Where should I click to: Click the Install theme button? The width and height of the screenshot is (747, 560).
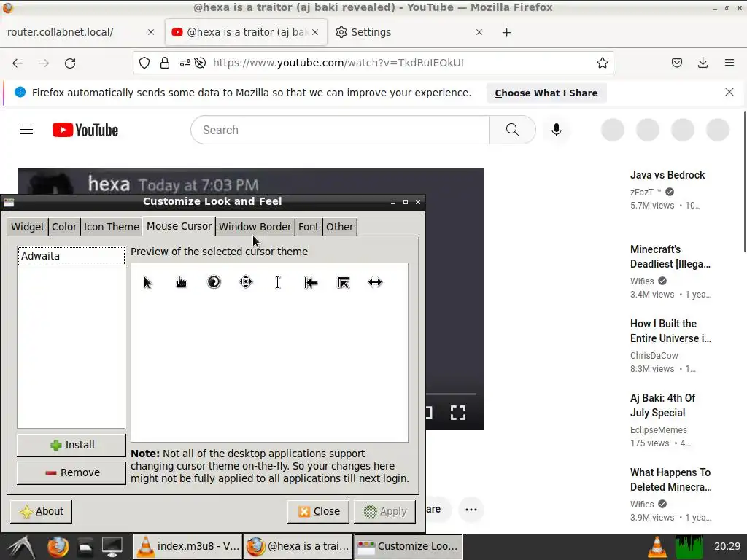click(71, 445)
